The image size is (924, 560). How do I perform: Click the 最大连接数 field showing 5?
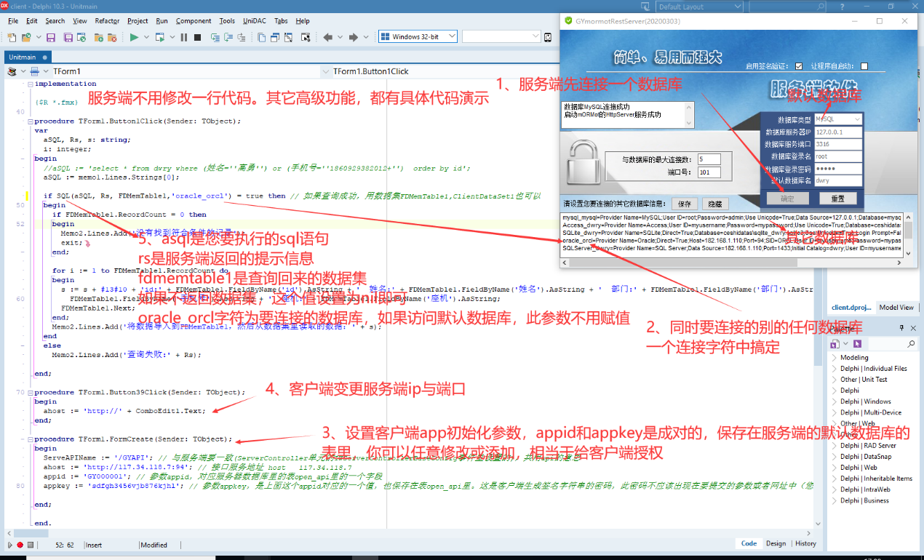point(709,159)
